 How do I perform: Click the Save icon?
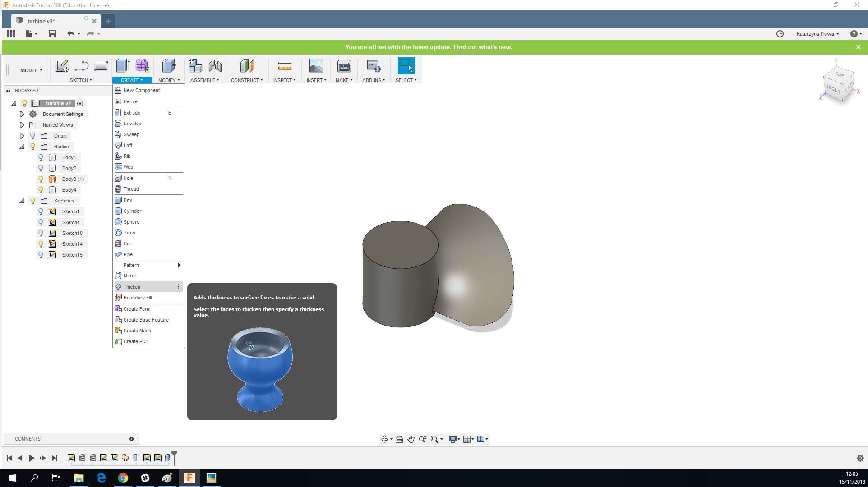point(52,33)
